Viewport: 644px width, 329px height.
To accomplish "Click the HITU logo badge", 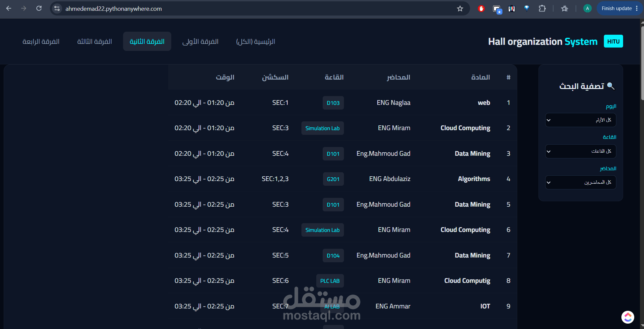I will [x=613, y=41].
